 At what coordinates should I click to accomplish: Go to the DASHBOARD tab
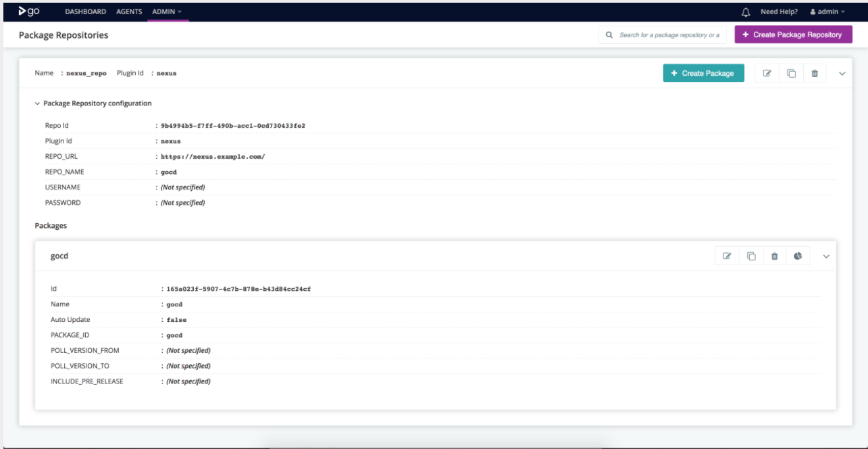click(85, 12)
